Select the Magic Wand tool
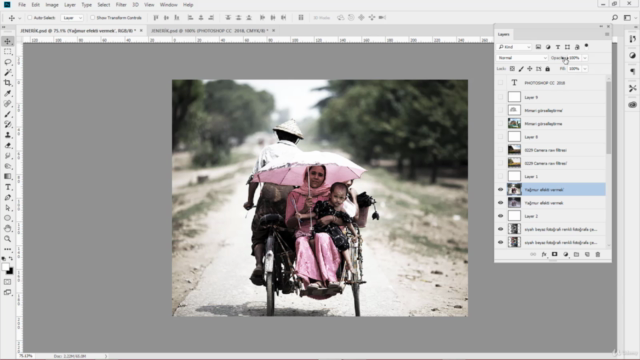This screenshot has width=640, height=360. [x=8, y=73]
